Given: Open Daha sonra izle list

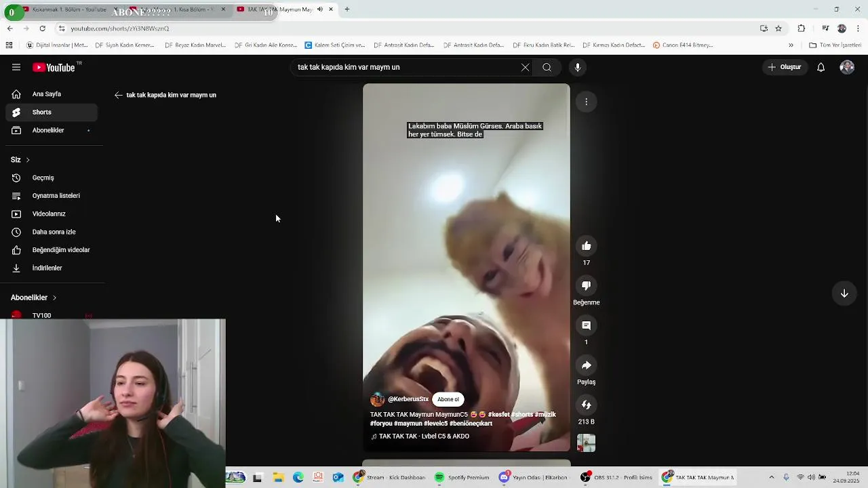Looking at the screenshot, I should click(x=52, y=232).
